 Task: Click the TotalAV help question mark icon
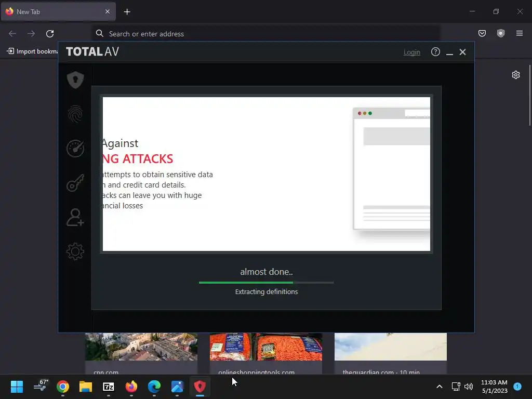[435, 52]
